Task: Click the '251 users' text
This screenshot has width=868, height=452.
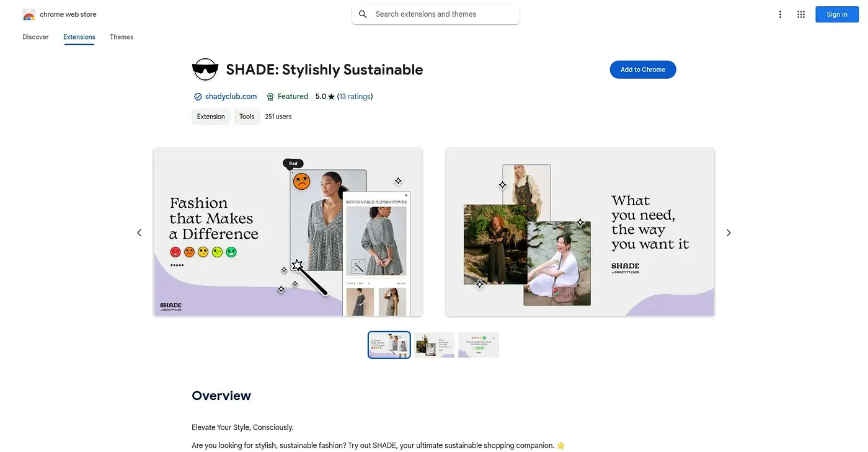Action: (278, 117)
